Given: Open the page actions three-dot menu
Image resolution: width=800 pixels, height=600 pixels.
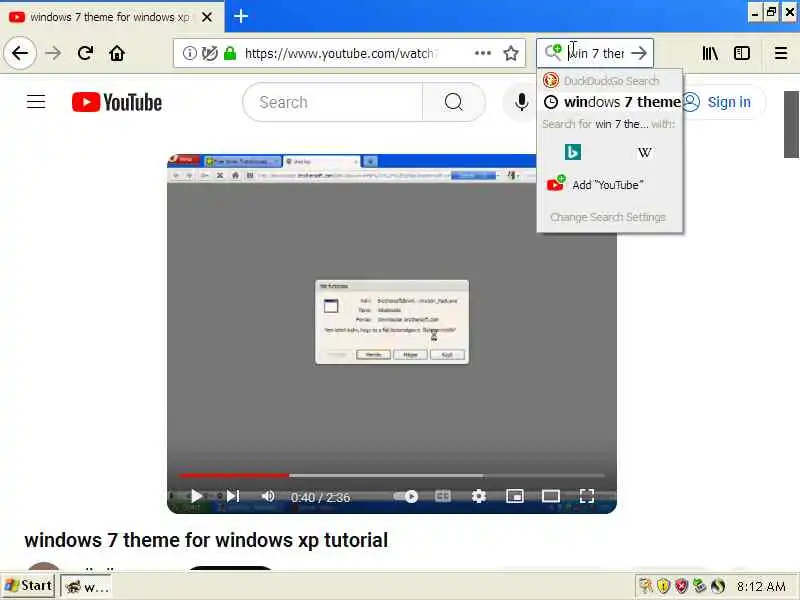Looking at the screenshot, I should tap(483, 53).
